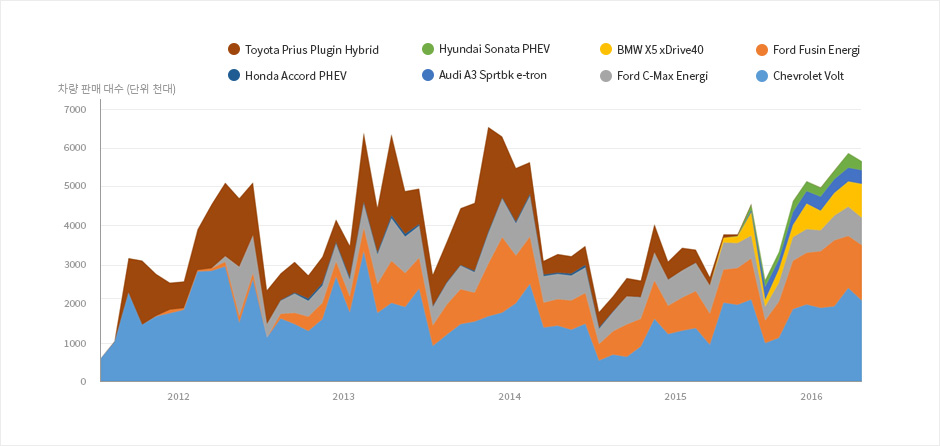The width and height of the screenshot is (940, 446).
Task: Click the 7000 value on the y-axis
Action: pos(75,109)
